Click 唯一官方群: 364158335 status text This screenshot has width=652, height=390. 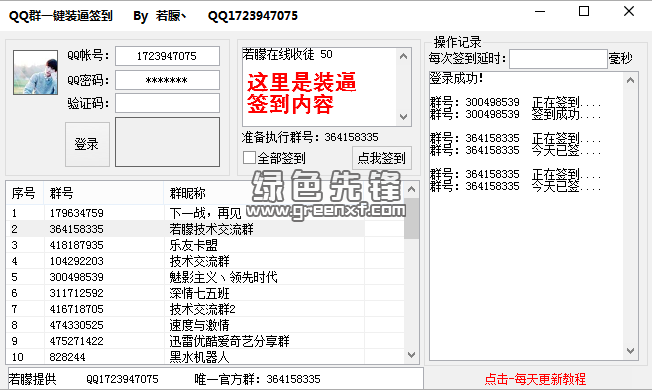pyautogui.click(x=257, y=379)
